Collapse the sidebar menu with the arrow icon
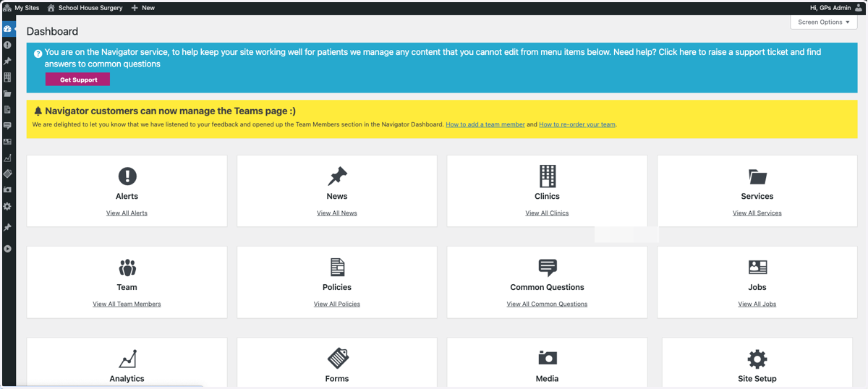 coord(7,249)
